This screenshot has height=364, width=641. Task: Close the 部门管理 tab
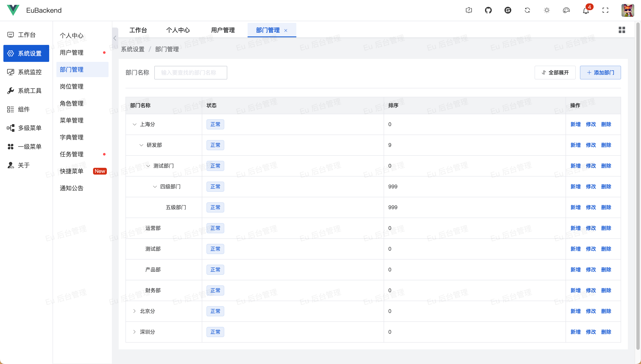pyautogui.click(x=286, y=30)
